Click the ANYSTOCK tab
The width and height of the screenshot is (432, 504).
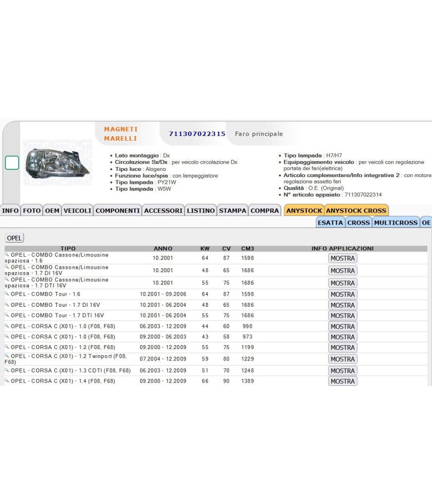tap(304, 211)
